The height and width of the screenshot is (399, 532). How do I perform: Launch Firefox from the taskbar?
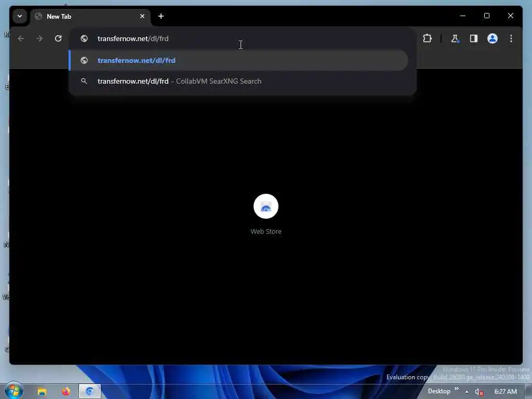coord(66,392)
